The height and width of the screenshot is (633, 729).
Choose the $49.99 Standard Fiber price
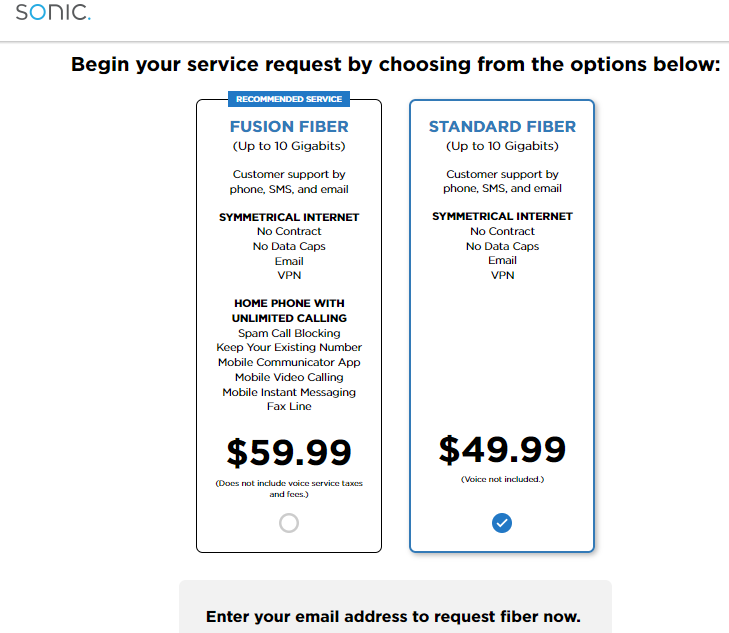click(502, 449)
